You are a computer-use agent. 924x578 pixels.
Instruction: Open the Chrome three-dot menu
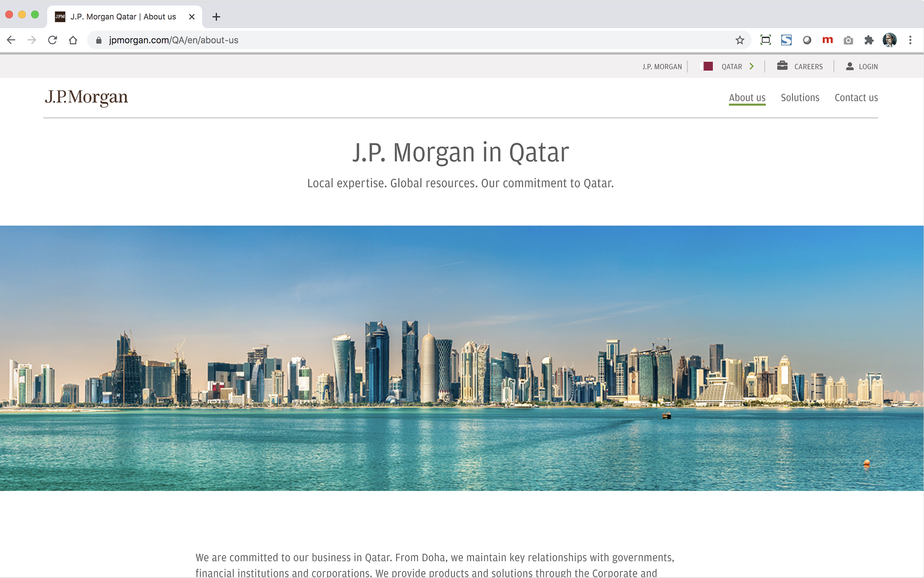point(910,40)
